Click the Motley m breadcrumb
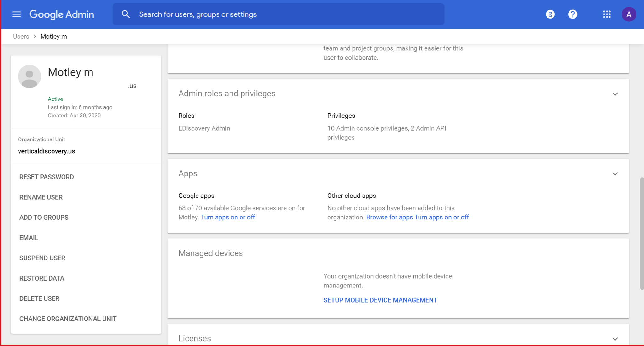 pos(54,37)
